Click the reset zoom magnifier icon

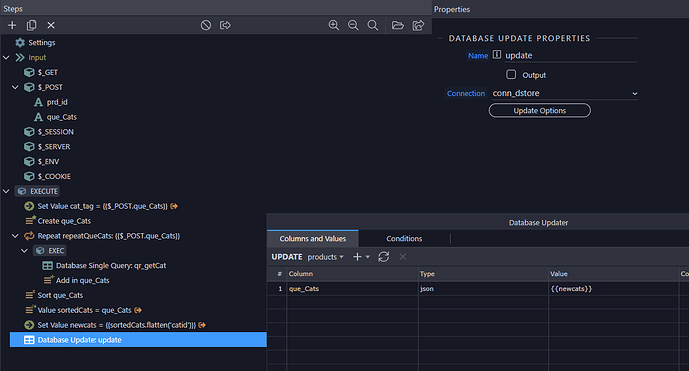click(372, 25)
